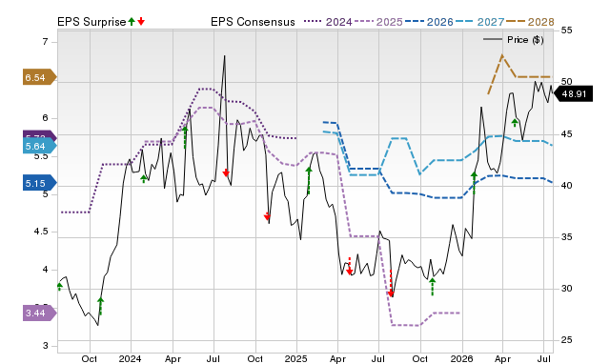The image size is (610, 364).
Task: Click the 2026 dark blue legend entry
Action: (x=429, y=22)
